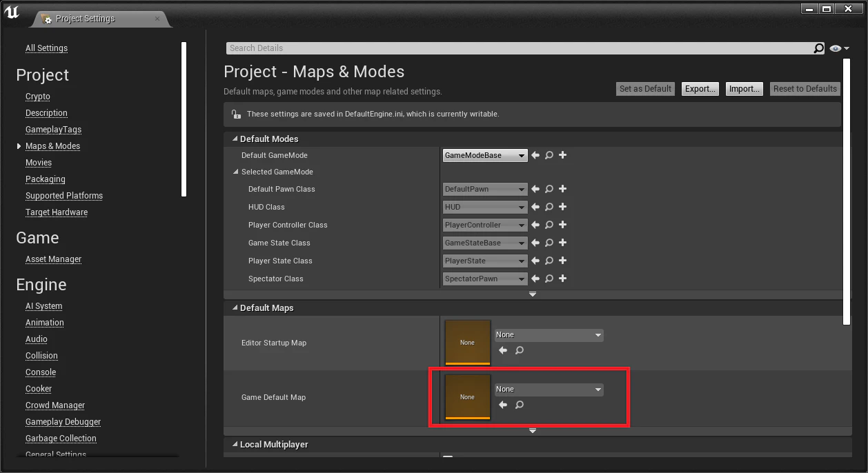Click the search magnifier icon in Search Details
Viewport: 868px width, 473px height.
click(x=819, y=48)
